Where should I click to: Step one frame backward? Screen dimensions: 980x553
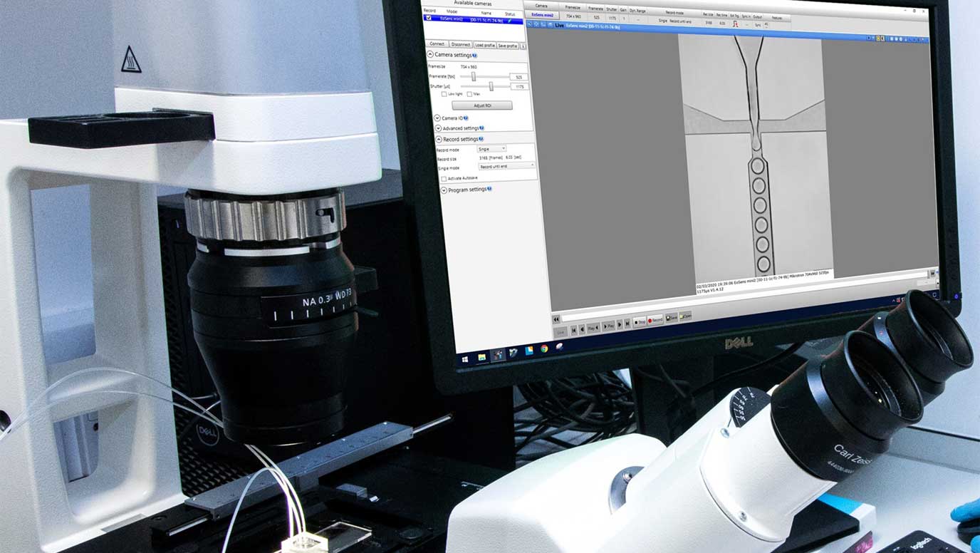point(582,329)
